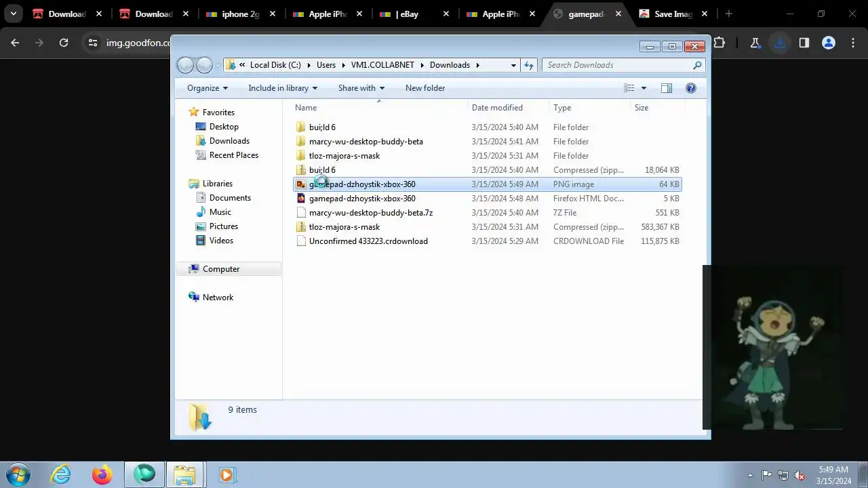Open a new browser tab
868x488 pixels.
click(x=729, y=14)
